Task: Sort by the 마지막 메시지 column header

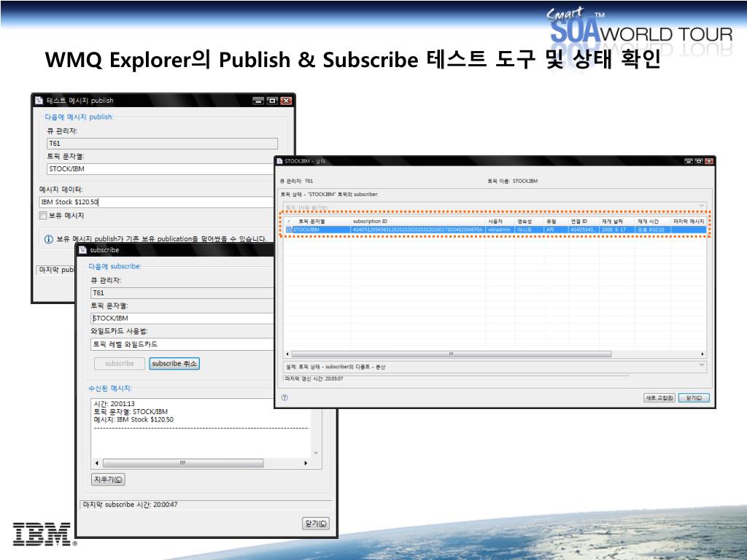Action: coord(689,222)
